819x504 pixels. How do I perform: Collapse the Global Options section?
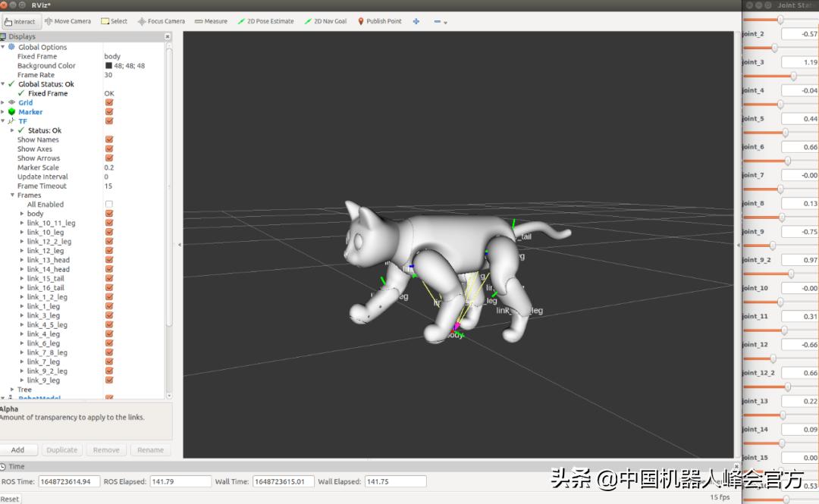(x=5, y=46)
